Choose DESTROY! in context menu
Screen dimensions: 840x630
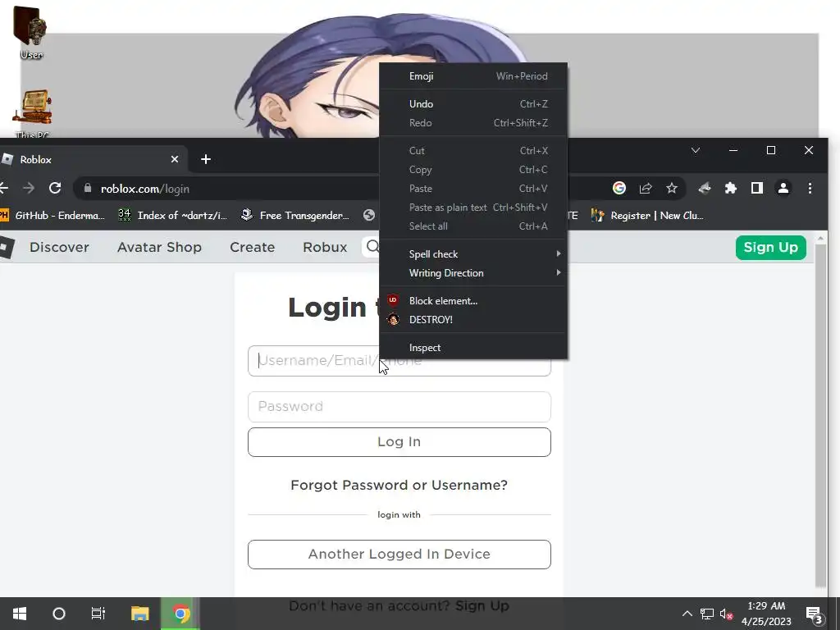[x=473, y=319]
